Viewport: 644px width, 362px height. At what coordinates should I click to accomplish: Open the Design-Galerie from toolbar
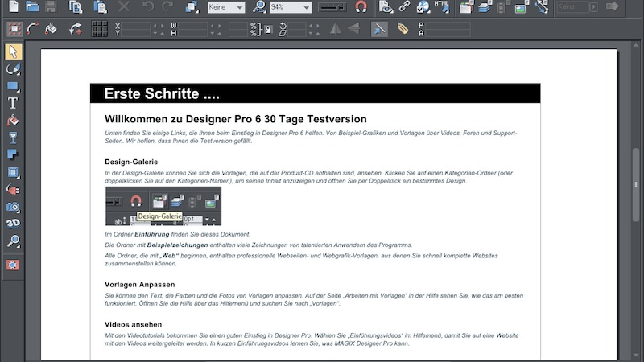click(466, 7)
